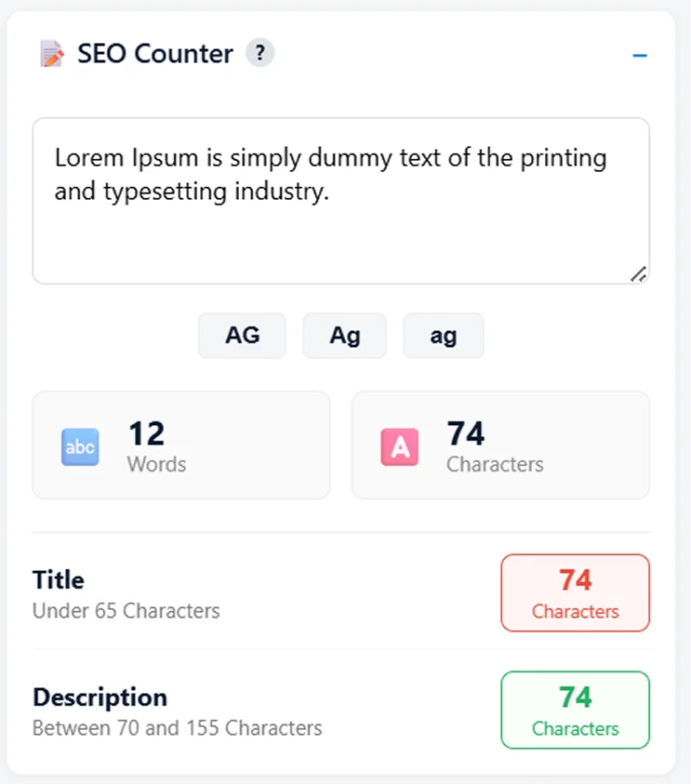Click the Description section label

point(100,698)
